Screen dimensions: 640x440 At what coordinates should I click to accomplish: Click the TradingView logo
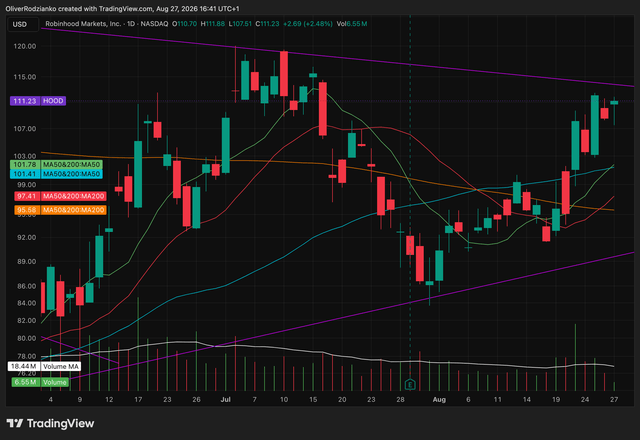click(x=51, y=423)
